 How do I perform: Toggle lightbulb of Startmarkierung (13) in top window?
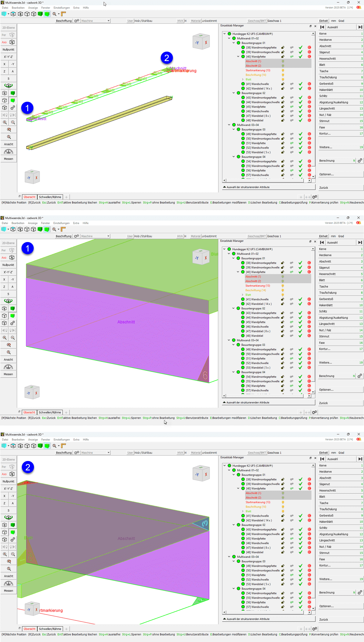[283, 70]
